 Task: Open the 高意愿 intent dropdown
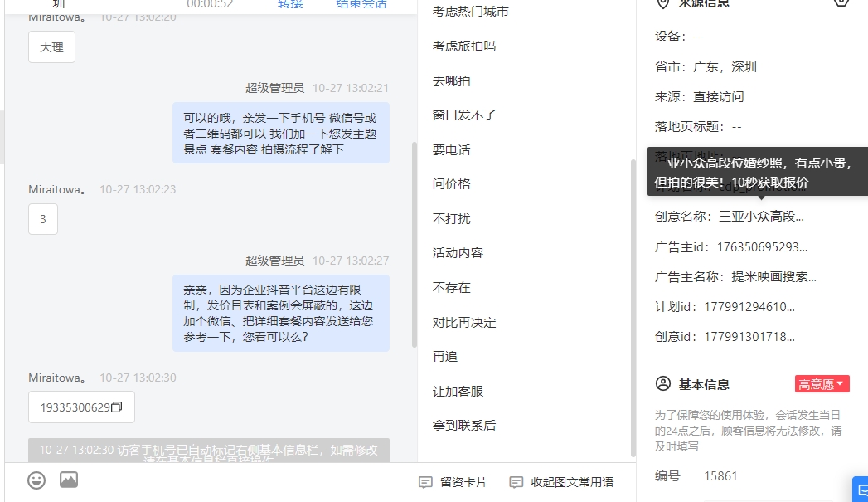click(x=822, y=384)
